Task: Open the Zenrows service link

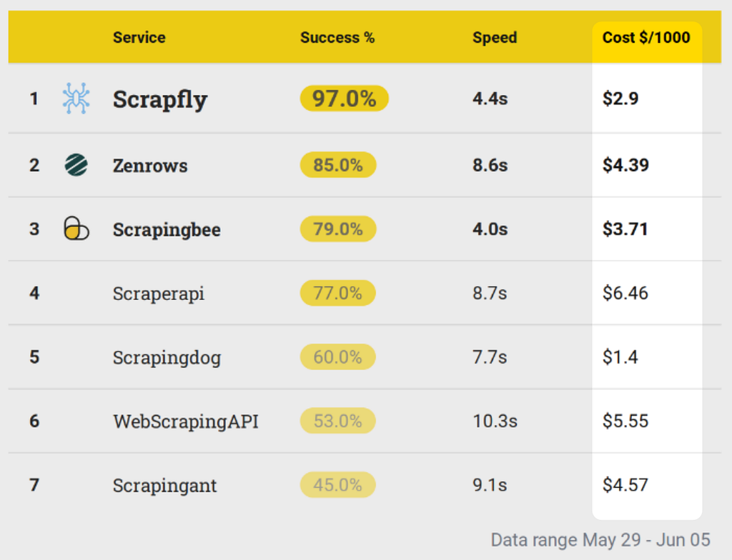Action: tap(150, 166)
